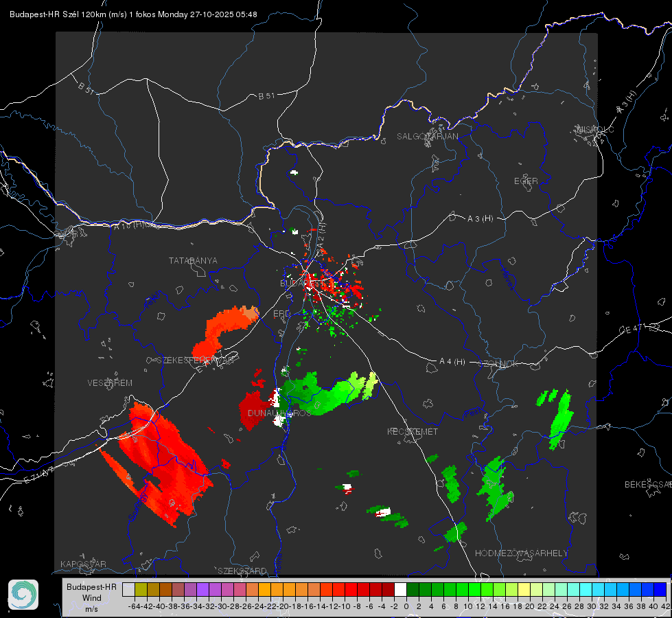Click the swirl logo icon beside the legend
This screenshot has width=672, height=618.
tap(23, 595)
